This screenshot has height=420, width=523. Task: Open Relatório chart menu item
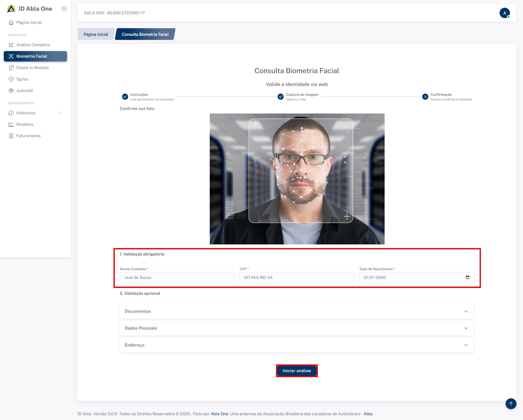[25, 124]
